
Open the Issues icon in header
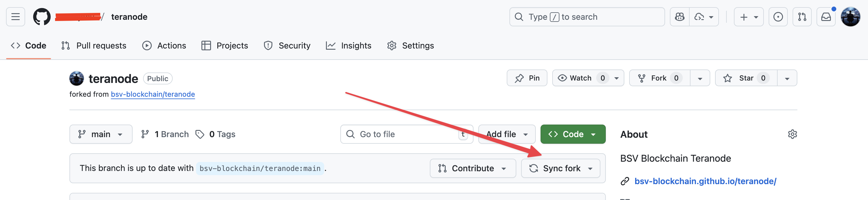(x=778, y=17)
